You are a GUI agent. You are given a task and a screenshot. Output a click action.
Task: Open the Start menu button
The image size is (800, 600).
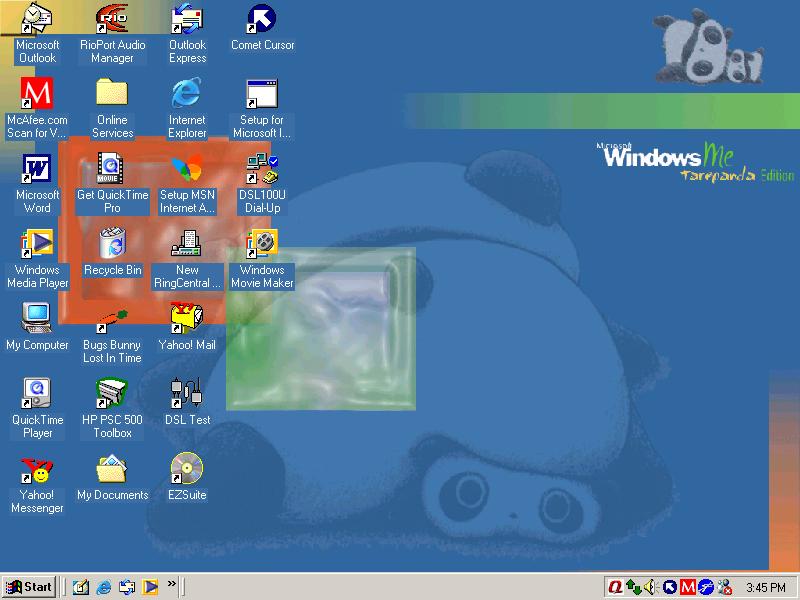click(29, 587)
